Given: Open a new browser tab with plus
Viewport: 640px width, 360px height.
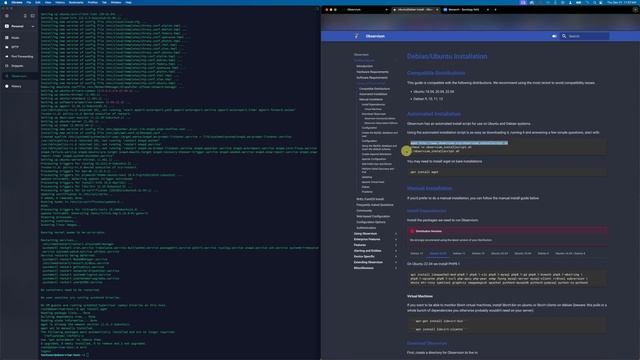Looking at the screenshot, I should 496,9.
